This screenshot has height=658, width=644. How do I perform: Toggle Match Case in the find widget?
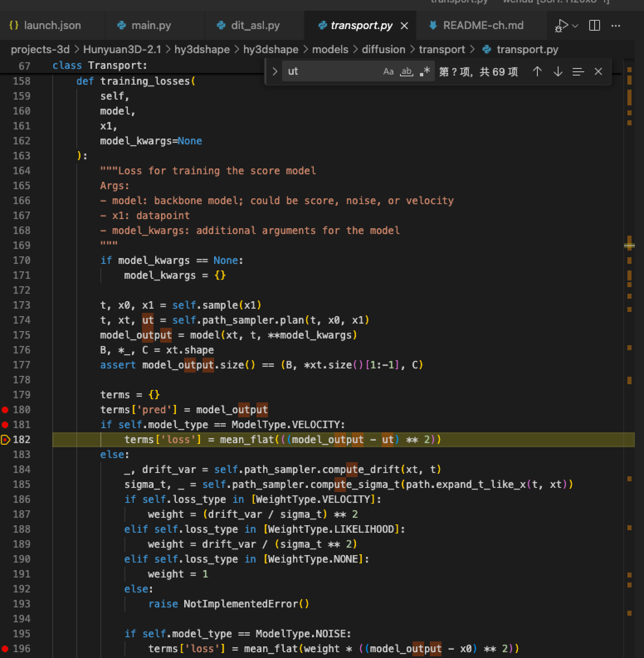(388, 71)
